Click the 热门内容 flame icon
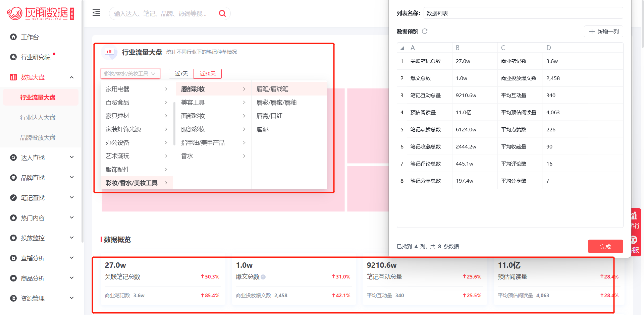This screenshot has height=315, width=644. [13, 218]
